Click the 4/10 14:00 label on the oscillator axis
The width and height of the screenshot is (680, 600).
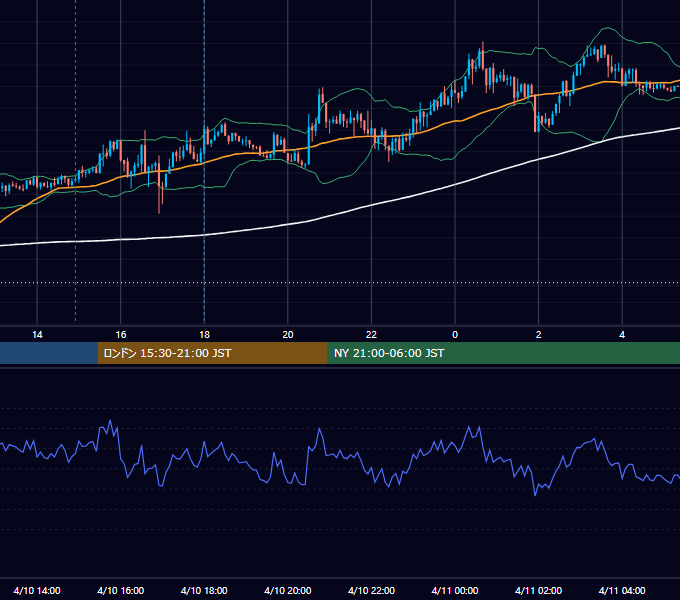click(x=37, y=590)
